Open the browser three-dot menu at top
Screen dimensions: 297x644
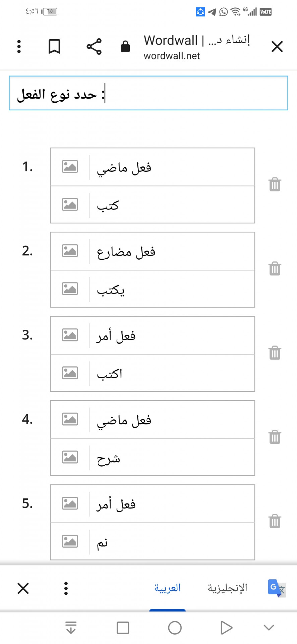coord(19,46)
